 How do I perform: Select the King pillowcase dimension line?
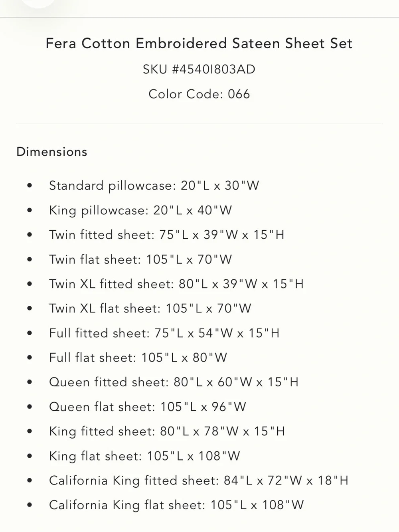[140, 210]
